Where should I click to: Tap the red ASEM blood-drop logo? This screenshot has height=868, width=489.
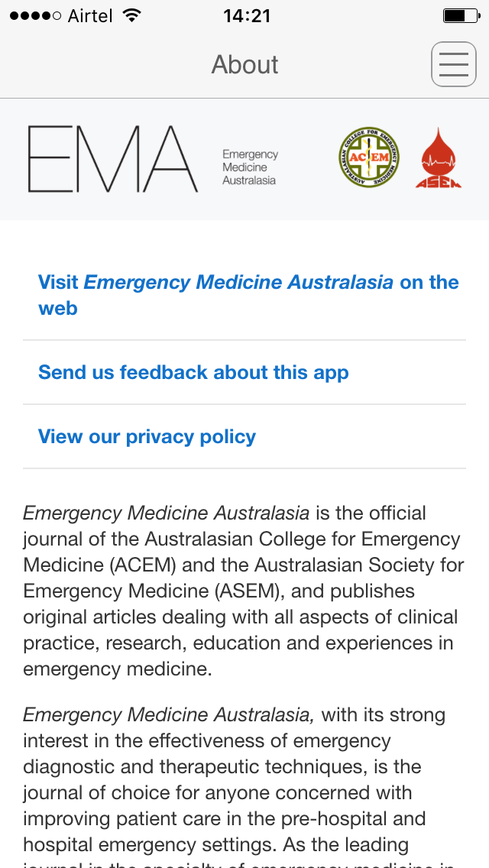[x=438, y=158]
